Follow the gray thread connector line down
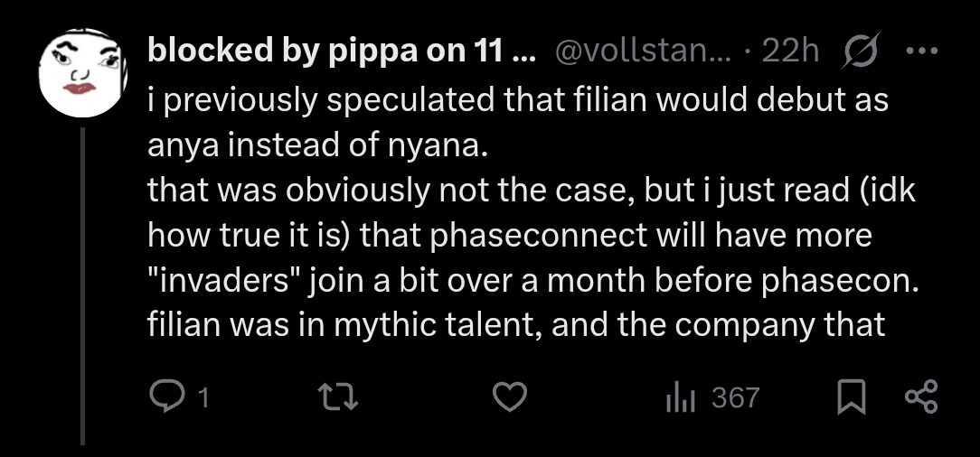 (x=82, y=286)
